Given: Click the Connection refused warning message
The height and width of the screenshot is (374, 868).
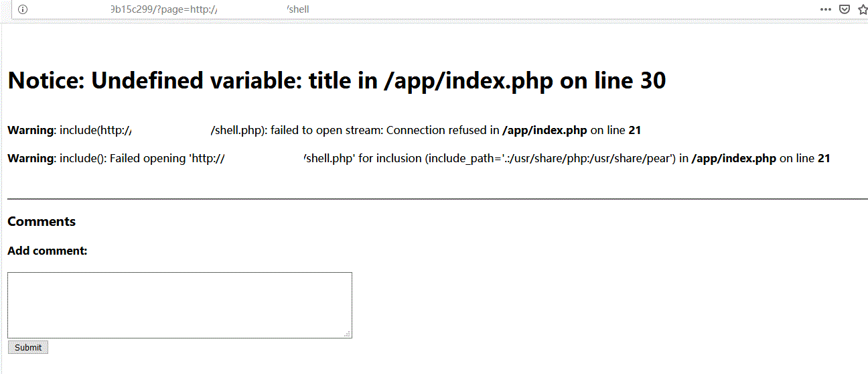Looking at the screenshot, I should pos(384,130).
